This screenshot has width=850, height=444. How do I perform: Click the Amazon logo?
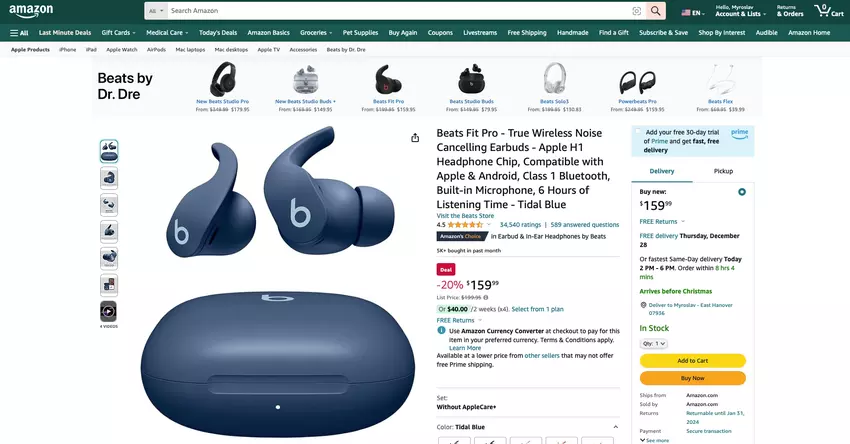[x=31, y=11]
